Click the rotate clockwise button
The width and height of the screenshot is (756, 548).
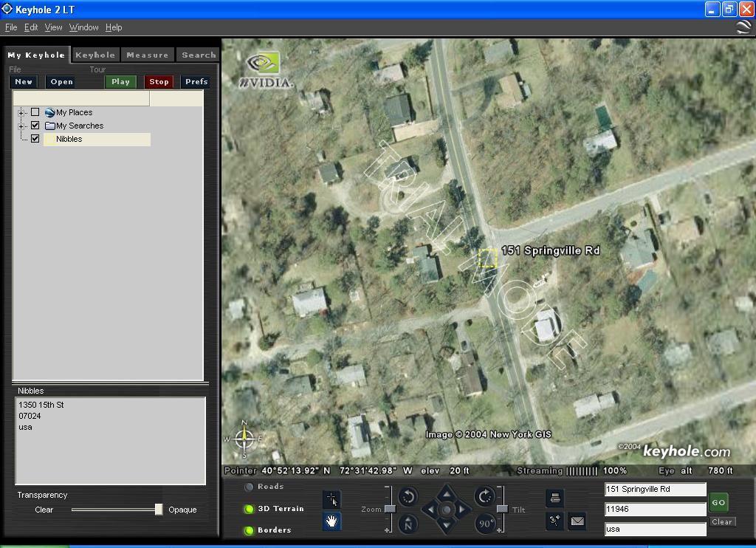coord(484,496)
